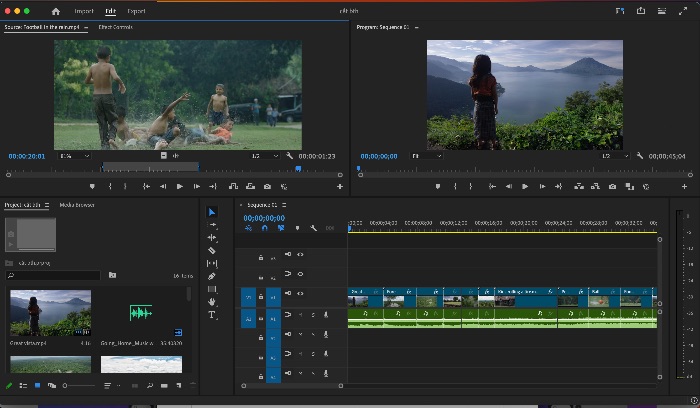Viewport: 700px width, 408px height.
Task: Select the Ripple Edit tool
Action: pos(212,238)
